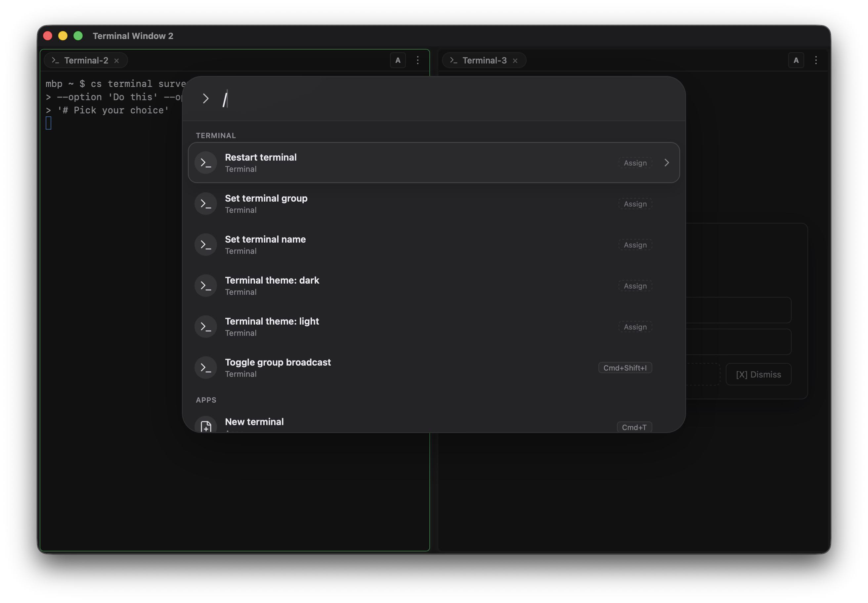Click the A button in the Terminal-3 pane
Image resolution: width=868 pixels, height=603 pixels.
click(796, 60)
